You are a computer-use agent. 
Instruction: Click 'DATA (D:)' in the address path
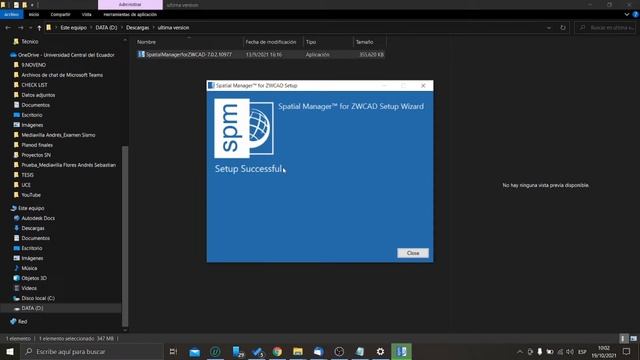click(x=106, y=28)
